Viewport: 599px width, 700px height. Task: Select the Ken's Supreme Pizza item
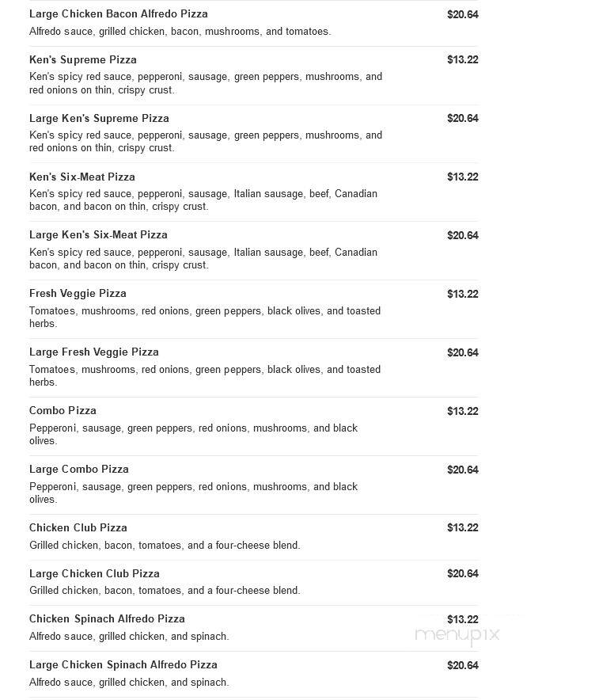pyautogui.click(x=83, y=60)
